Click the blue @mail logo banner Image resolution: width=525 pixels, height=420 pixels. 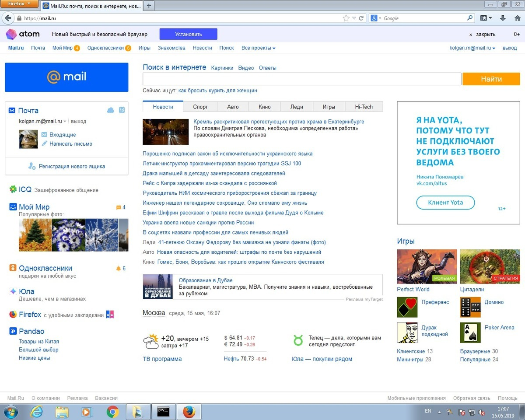click(x=66, y=77)
